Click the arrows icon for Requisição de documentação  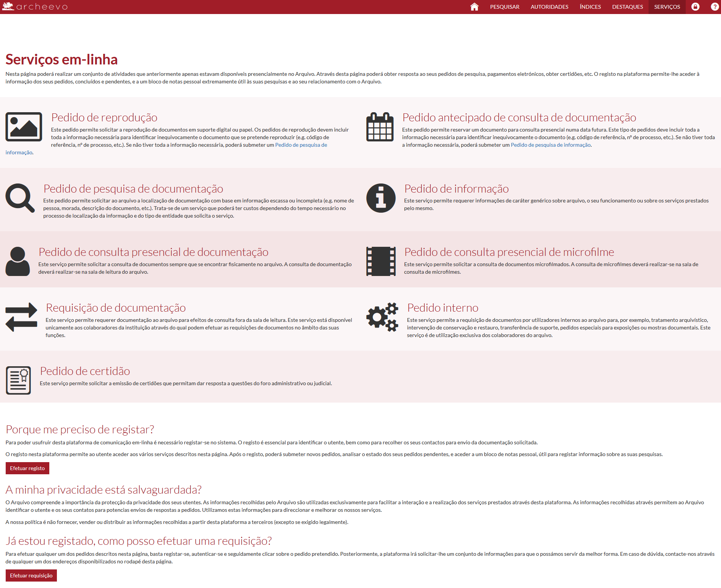(21, 317)
